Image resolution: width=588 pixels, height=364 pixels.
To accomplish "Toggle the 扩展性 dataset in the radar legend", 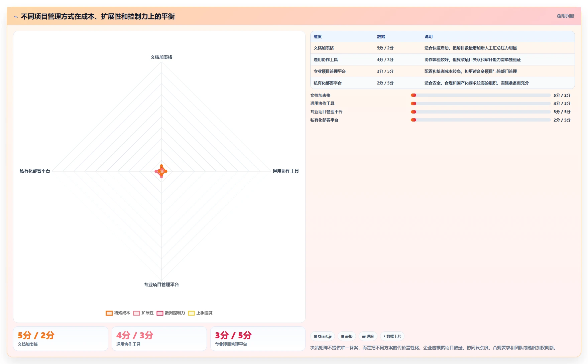I will click(143, 313).
